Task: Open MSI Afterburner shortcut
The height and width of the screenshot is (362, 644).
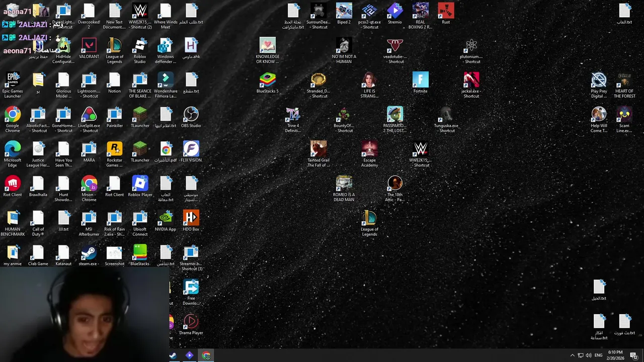Action: (89, 223)
